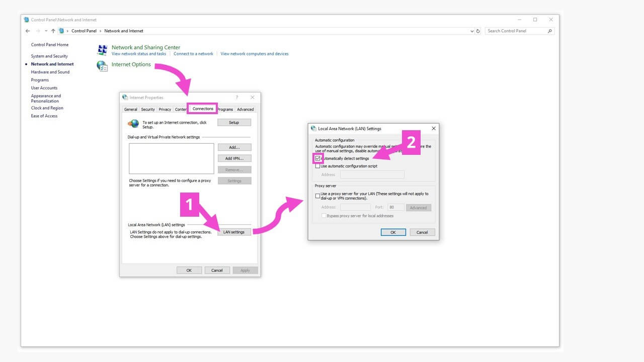The image size is (644, 362).
Task: Click the script Address input field
Action: tap(372, 174)
